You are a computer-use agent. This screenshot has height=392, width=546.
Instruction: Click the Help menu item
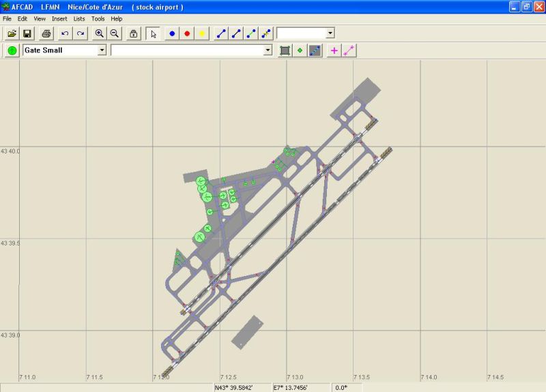(x=117, y=18)
